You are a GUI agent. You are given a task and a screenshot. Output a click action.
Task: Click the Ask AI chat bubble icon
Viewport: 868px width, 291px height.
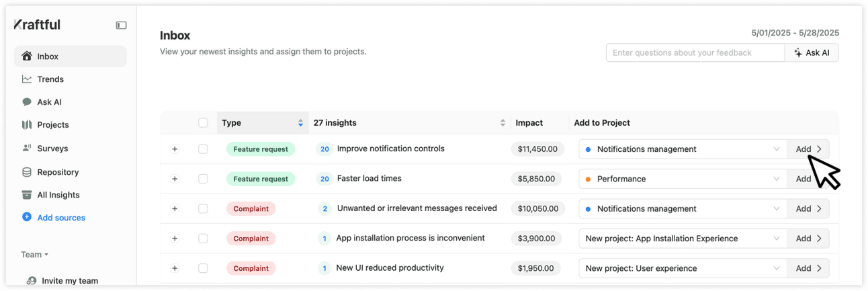pyautogui.click(x=27, y=102)
